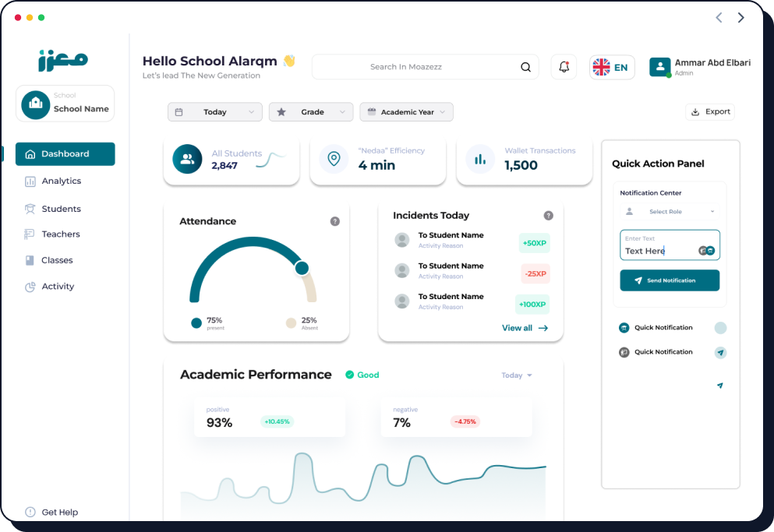Send the second Quick Notification
Screen dimensions: 774x532
pos(719,352)
